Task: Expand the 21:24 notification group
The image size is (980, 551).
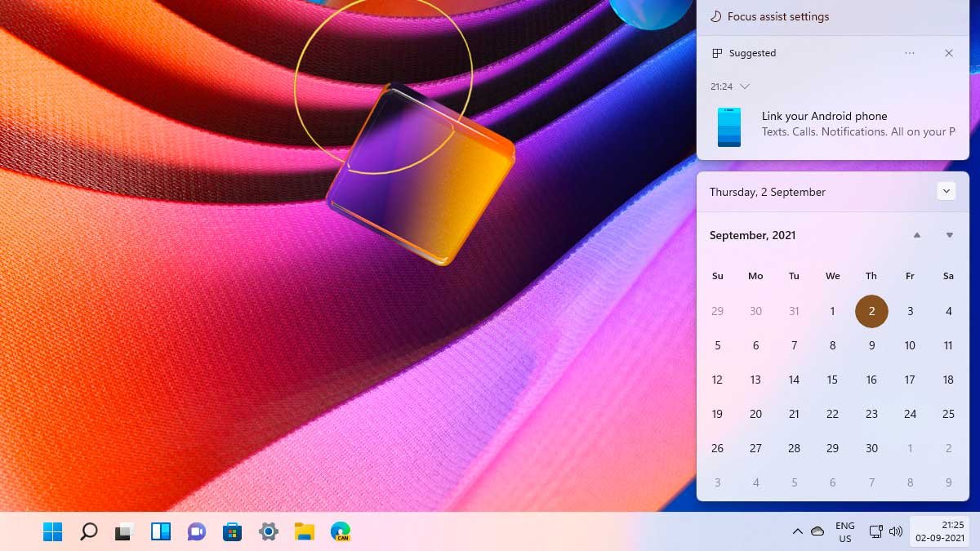Action: 744,86
